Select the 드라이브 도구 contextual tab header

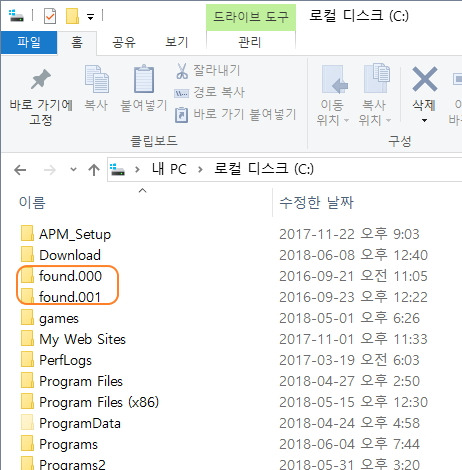(x=251, y=17)
